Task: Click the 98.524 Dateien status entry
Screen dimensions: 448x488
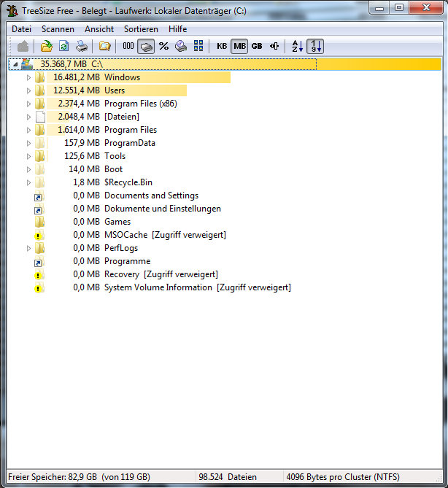Action: (228, 477)
